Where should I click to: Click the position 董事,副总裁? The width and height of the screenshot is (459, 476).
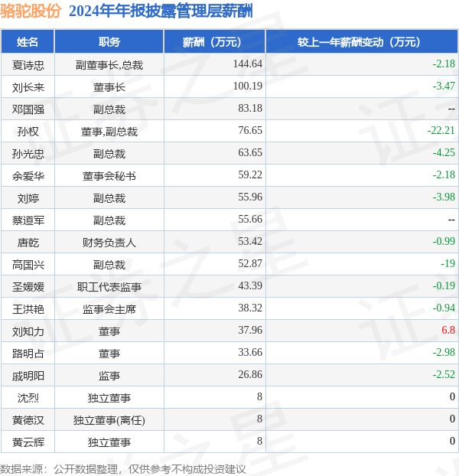click(109, 132)
